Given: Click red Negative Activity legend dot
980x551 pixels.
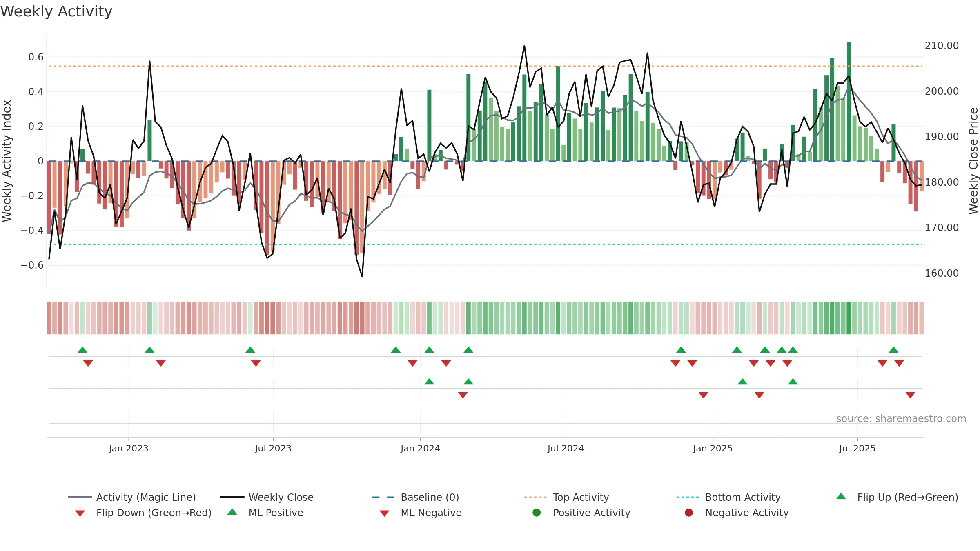Looking at the screenshot, I should point(689,513).
